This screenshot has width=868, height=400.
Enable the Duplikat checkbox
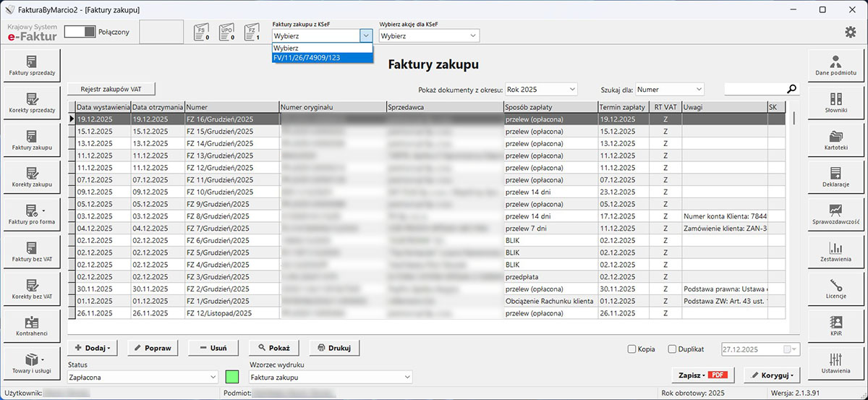[672, 349]
